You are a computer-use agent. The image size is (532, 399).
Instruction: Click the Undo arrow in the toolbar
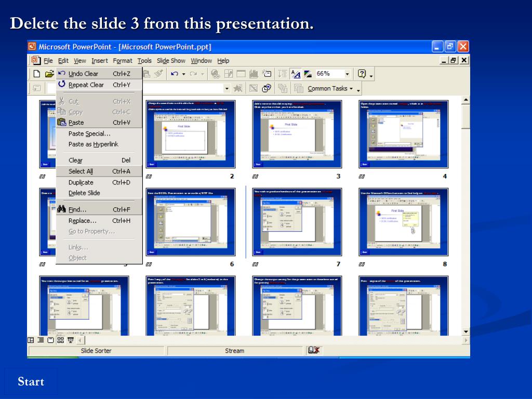[175, 74]
